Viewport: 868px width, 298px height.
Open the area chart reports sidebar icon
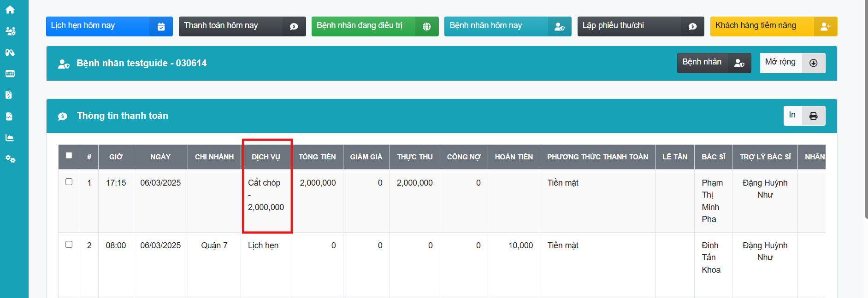click(9, 138)
